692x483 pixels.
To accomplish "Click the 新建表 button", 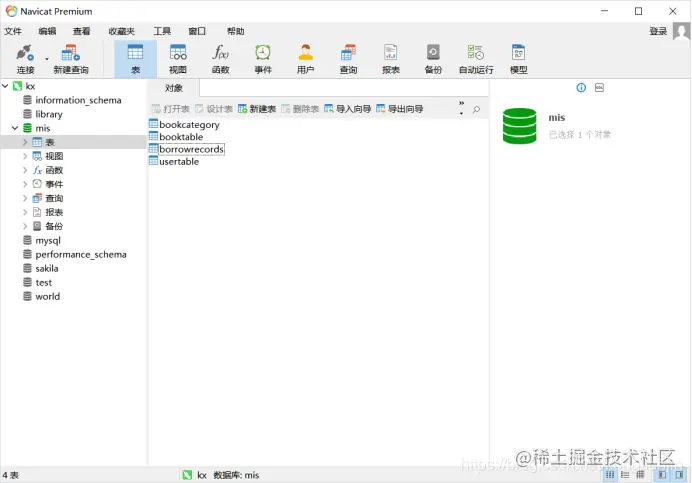I will point(257,109).
